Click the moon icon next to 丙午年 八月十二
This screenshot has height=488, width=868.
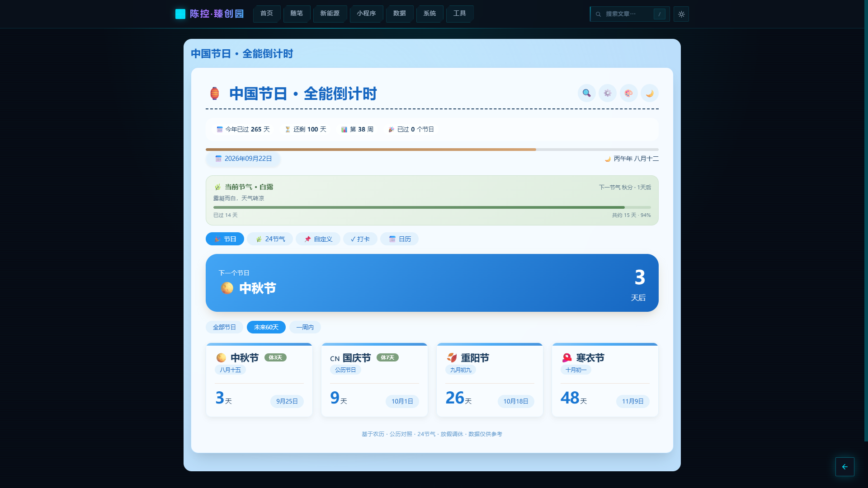(608, 159)
